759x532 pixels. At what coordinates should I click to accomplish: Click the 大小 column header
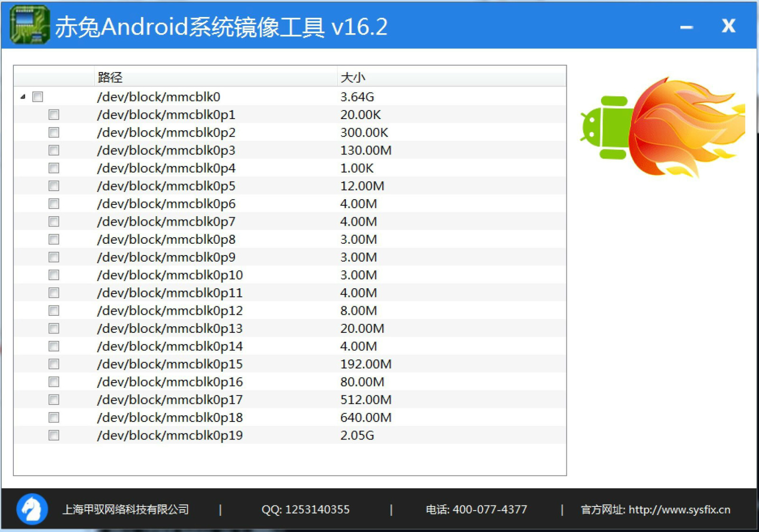coord(451,77)
